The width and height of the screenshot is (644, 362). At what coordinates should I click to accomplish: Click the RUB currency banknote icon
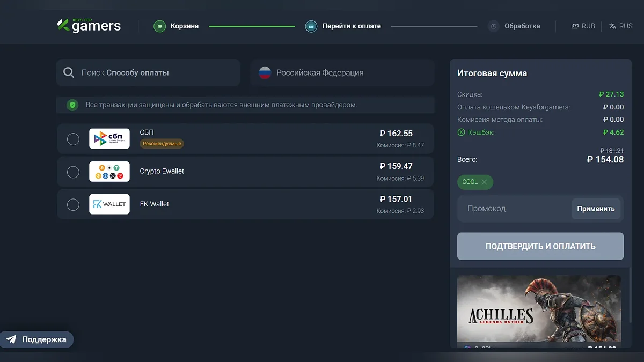click(x=575, y=26)
